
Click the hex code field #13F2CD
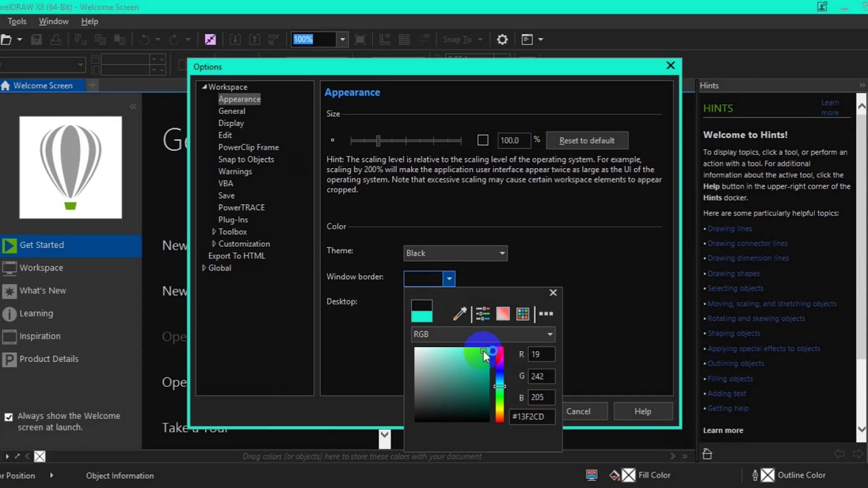click(x=532, y=417)
